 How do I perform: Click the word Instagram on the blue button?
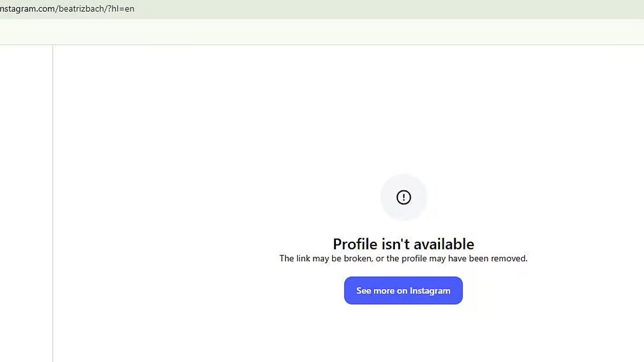pyautogui.click(x=430, y=291)
